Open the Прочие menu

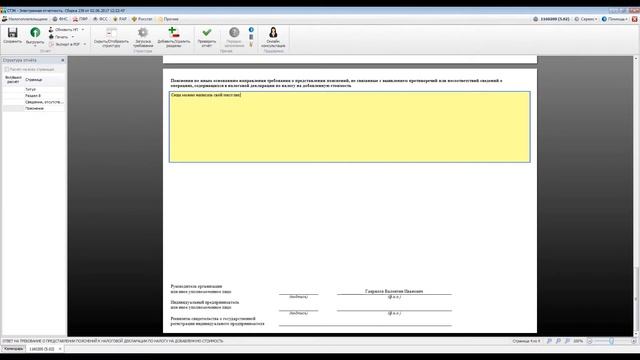coord(168,19)
